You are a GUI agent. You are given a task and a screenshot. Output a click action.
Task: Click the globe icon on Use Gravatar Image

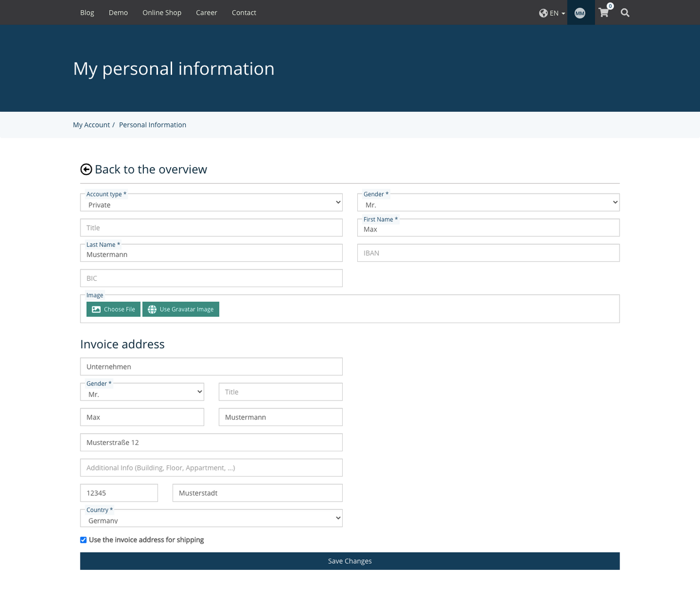coord(152,309)
